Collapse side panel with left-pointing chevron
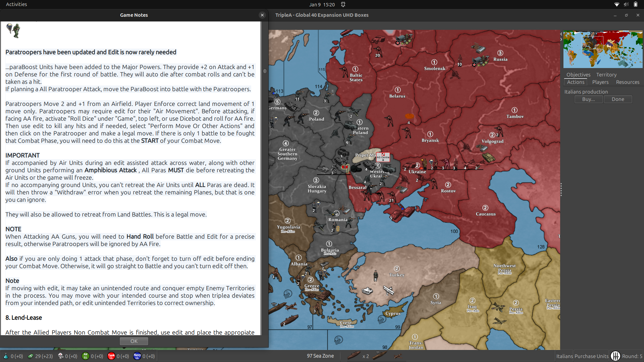The width and height of the screenshot is (644, 362). click(561, 34)
